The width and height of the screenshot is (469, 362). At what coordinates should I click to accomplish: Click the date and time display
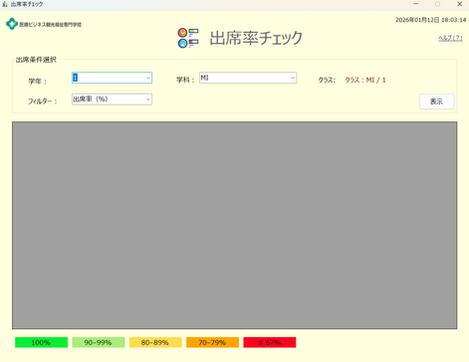pyautogui.click(x=431, y=20)
